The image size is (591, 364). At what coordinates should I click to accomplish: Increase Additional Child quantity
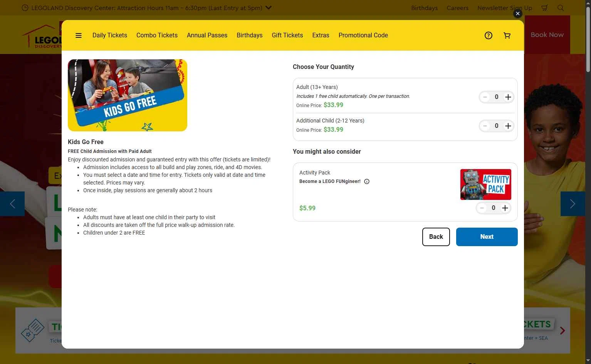(x=508, y=126)
